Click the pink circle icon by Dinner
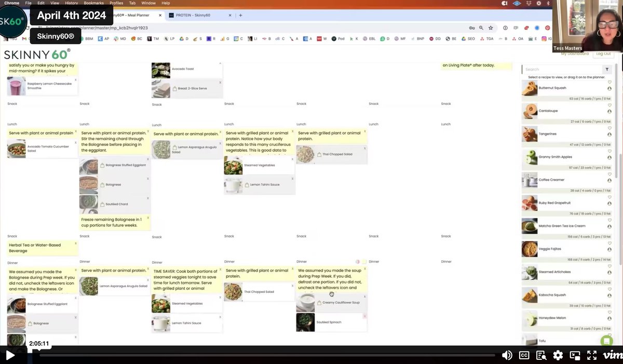The height and width of the screenshot is (364, 623). tap(358, 262)
